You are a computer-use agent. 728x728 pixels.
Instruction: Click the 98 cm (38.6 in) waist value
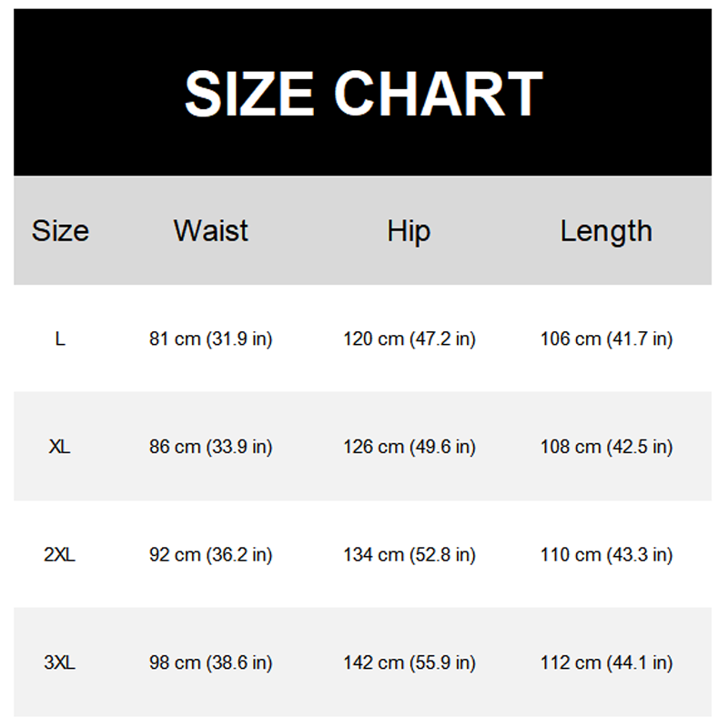pyautogui.click(x=211, y=662)
